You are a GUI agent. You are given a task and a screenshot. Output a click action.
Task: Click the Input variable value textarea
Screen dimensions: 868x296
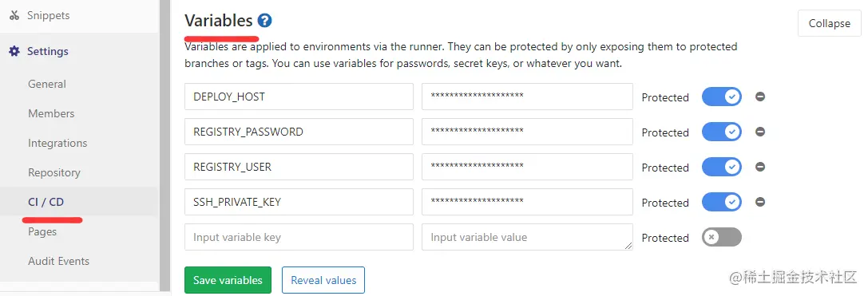point(527,237)
